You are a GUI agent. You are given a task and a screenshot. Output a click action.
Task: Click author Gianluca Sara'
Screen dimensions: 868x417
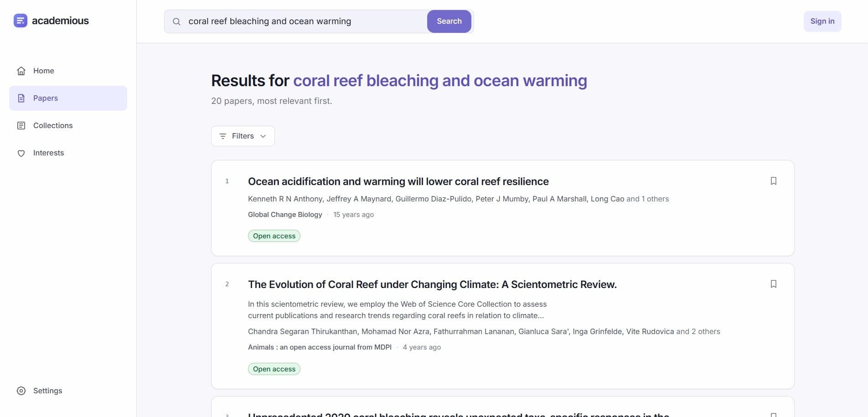point(543,332)
